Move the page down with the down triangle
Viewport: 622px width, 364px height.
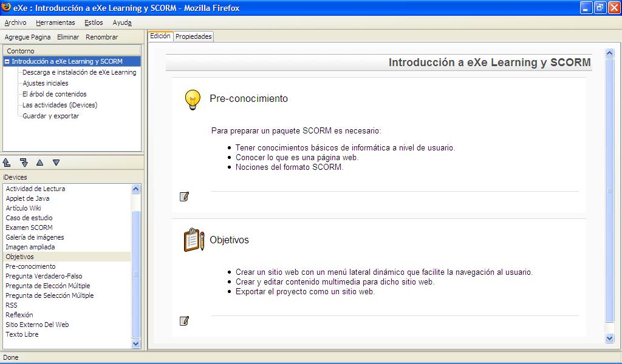pyautogui.click(x=56, y=163)
